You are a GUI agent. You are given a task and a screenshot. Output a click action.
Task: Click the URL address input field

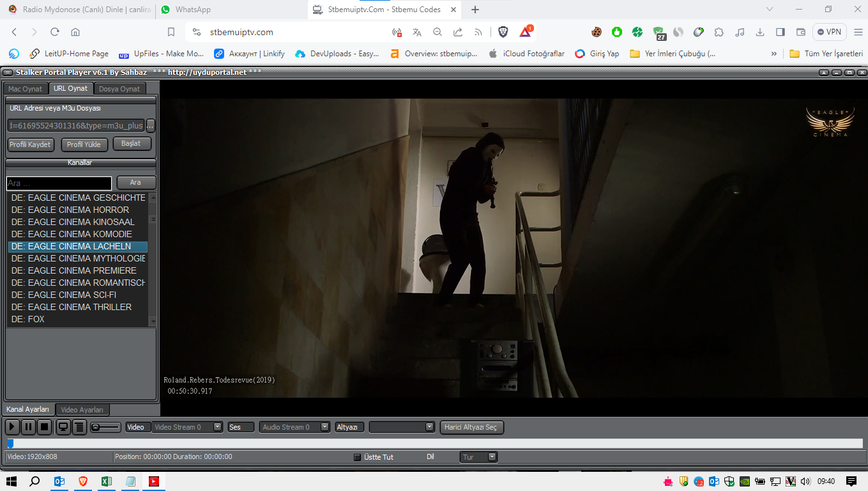[76, 125]
